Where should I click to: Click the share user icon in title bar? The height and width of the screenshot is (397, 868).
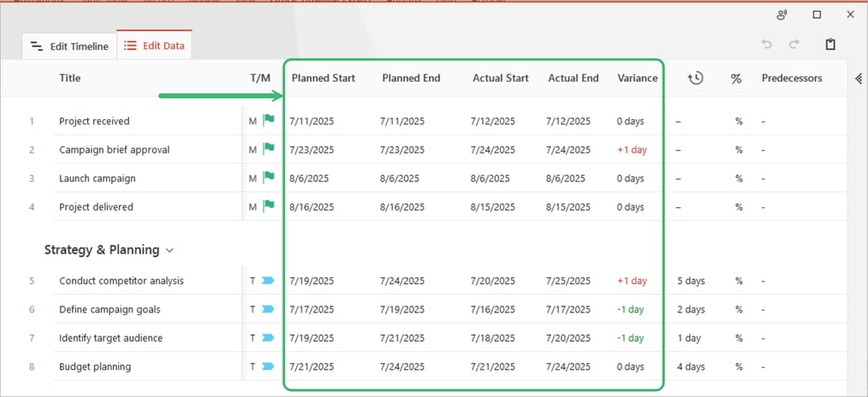point(782,15)
